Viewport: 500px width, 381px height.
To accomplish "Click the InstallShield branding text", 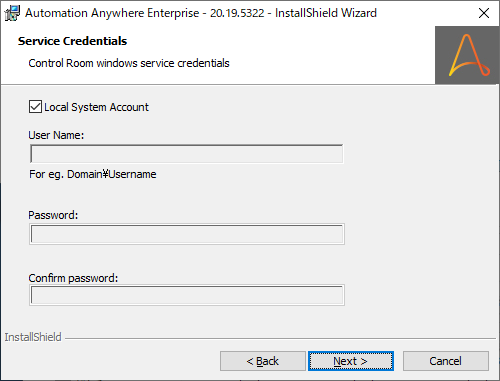I will [33, 337].
